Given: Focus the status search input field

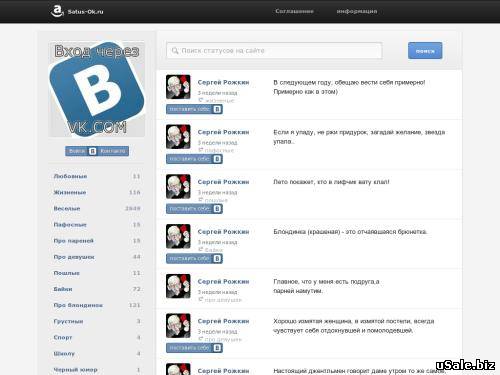Looking at the screenshot, I should (x=274, y=51).
